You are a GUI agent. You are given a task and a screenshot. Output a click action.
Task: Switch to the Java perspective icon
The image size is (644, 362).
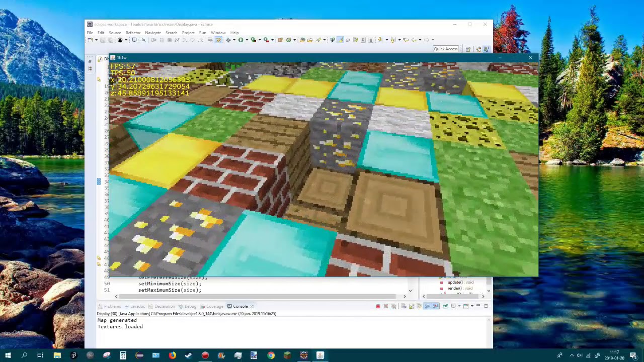487,49
